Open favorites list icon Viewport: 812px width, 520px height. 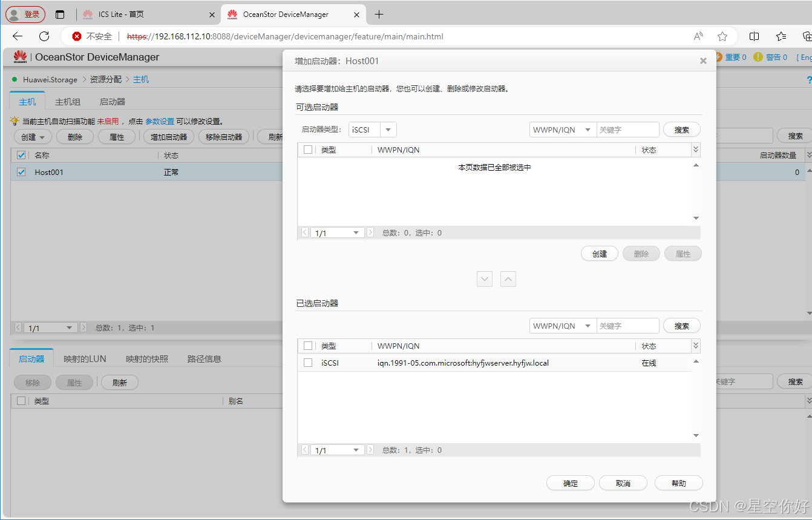tap(782, 36)
